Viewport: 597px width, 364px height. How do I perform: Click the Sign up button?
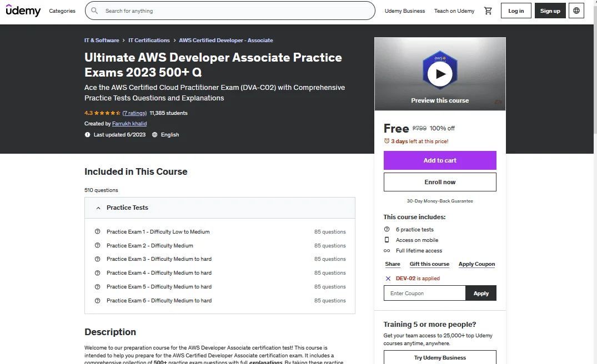(x=550, y=11)
